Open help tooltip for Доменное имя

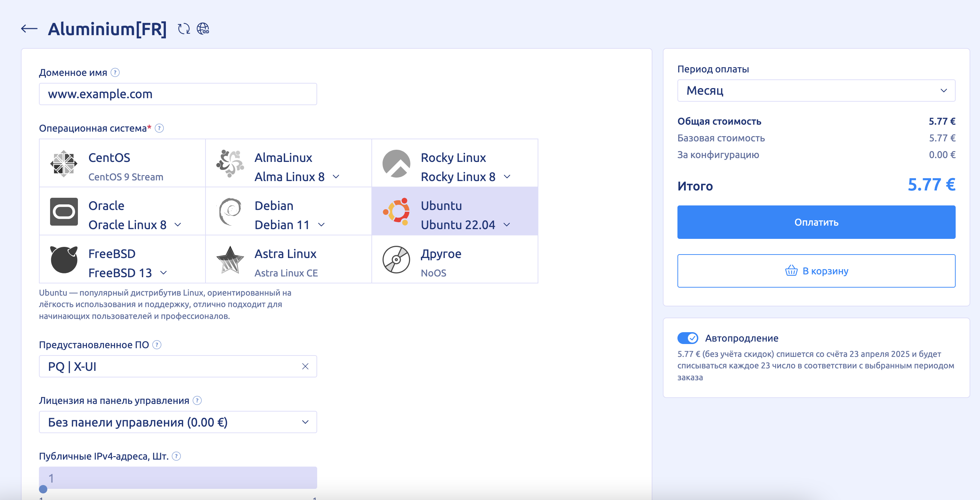click(x=115, y=72)
